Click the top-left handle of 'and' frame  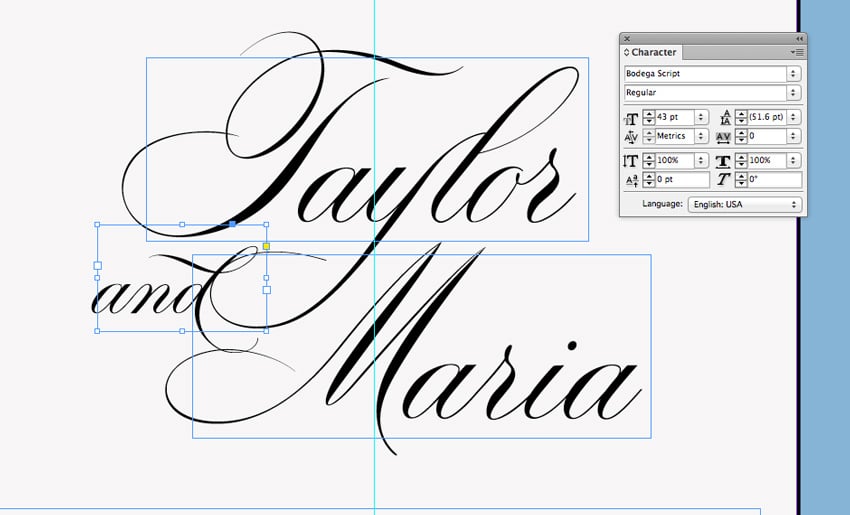tap(97, 224)
